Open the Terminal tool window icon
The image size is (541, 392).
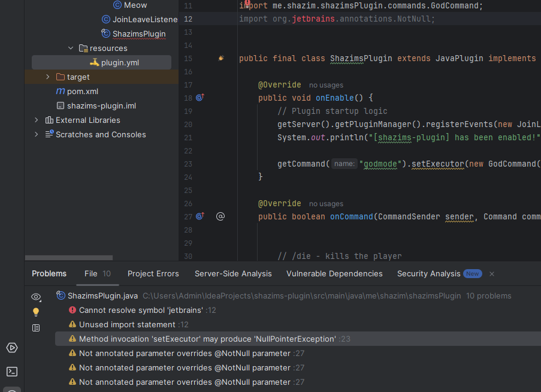pyautogui.click(x=12, y=372)
